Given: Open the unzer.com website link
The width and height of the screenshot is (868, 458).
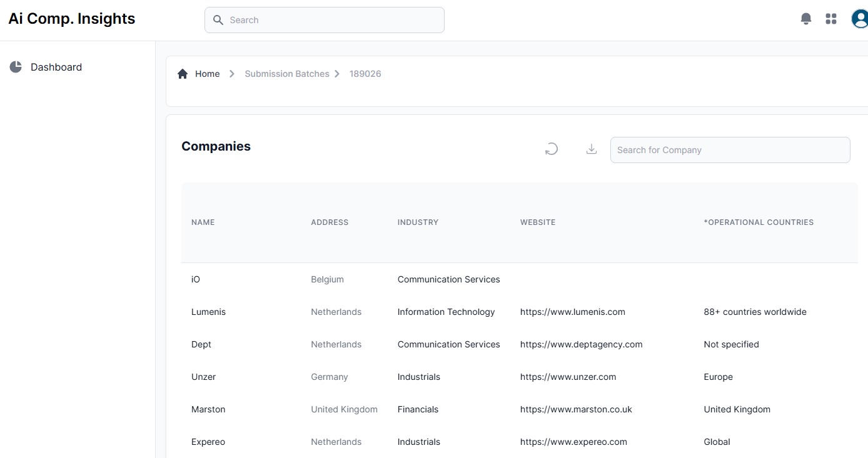Looking at the screenshot, I should (568, 377).
